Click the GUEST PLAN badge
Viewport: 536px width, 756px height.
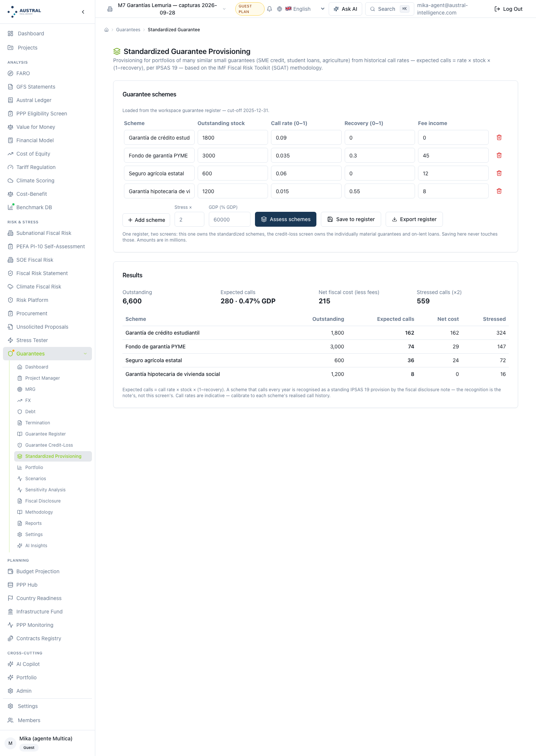click(250, 9)
